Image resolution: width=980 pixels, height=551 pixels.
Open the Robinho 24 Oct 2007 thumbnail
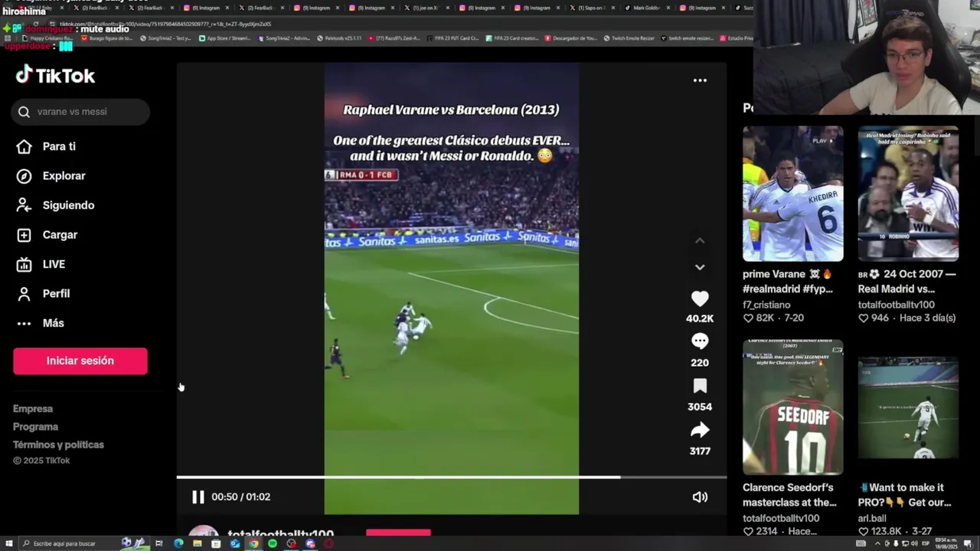pos(908,194)
